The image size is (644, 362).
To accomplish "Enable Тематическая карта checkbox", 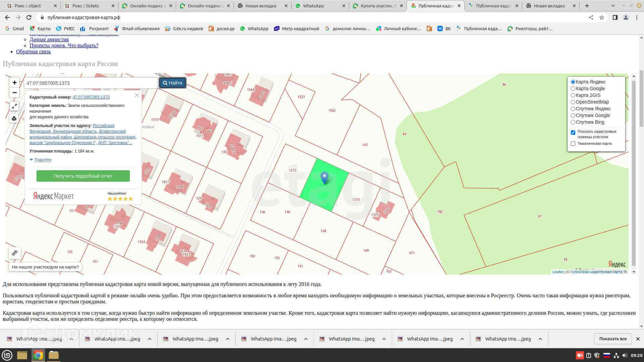I will pyautogui.click(x=573, y=143).
